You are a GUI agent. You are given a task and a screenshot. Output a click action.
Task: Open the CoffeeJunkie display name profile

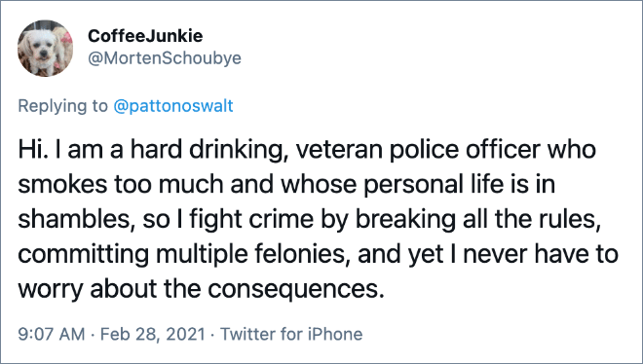tap(145, 36)
